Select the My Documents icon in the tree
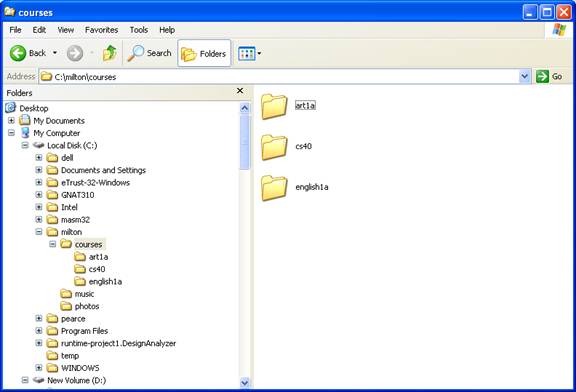Viewport: 576px width, 392px height. pos(25,120)
